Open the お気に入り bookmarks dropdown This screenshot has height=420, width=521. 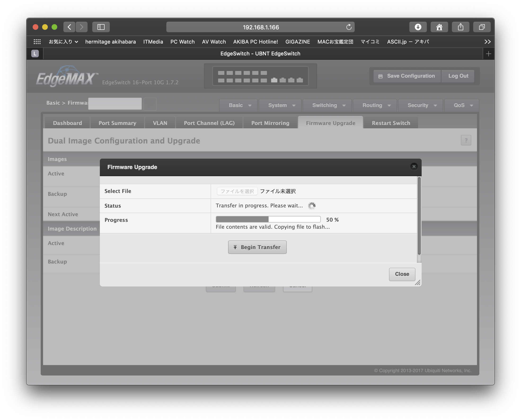pos(63,42)
